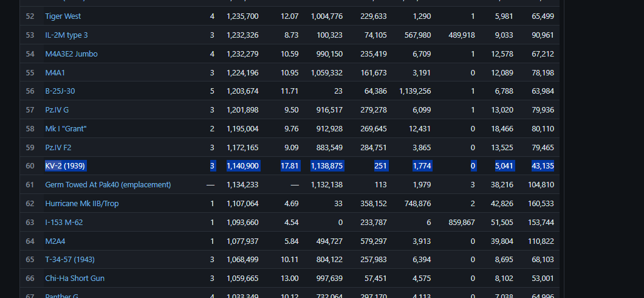Open the Chi-Ha Short Gun link
Viewport: 644px width, 298px height.
click(x=75, y=279)
